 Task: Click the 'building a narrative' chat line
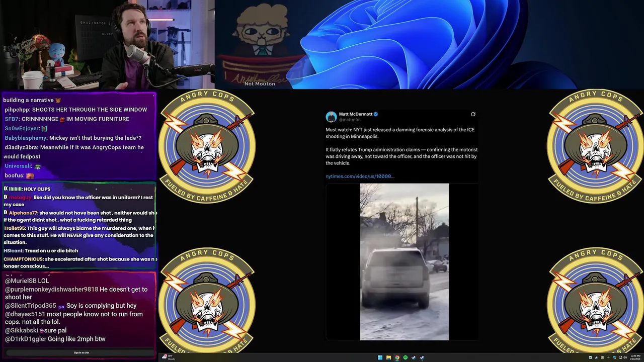coord(32,100)
